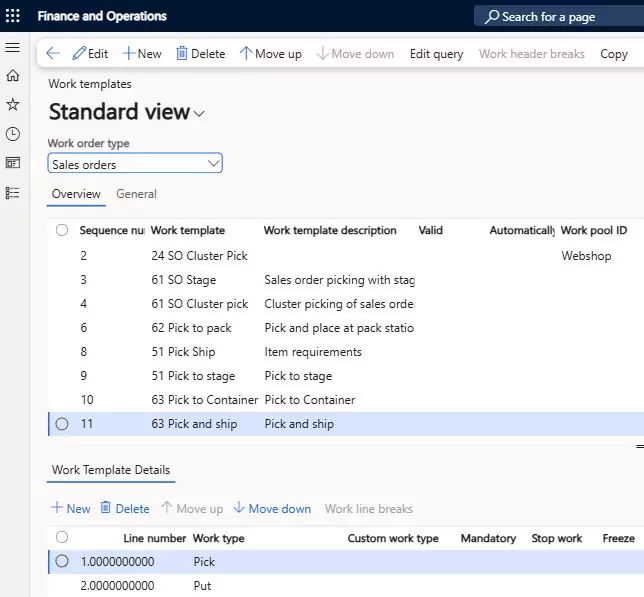Go to the Home icon in sidebar
The image size is (644, 597).
click(13, 76)
